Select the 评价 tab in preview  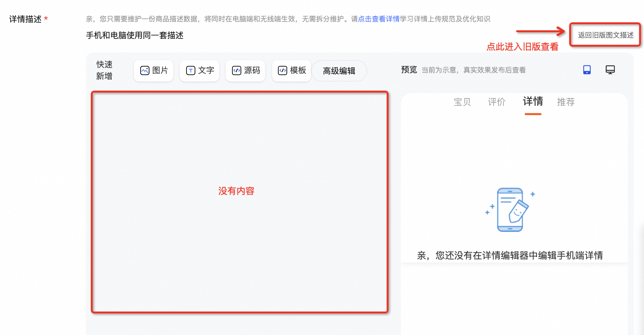pos(497,102)
